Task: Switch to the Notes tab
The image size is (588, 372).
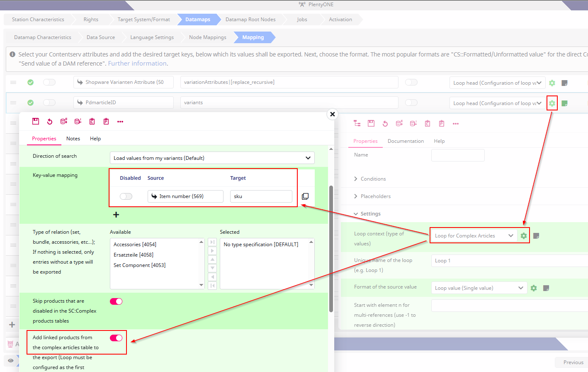Action: (x=73, y=138)
